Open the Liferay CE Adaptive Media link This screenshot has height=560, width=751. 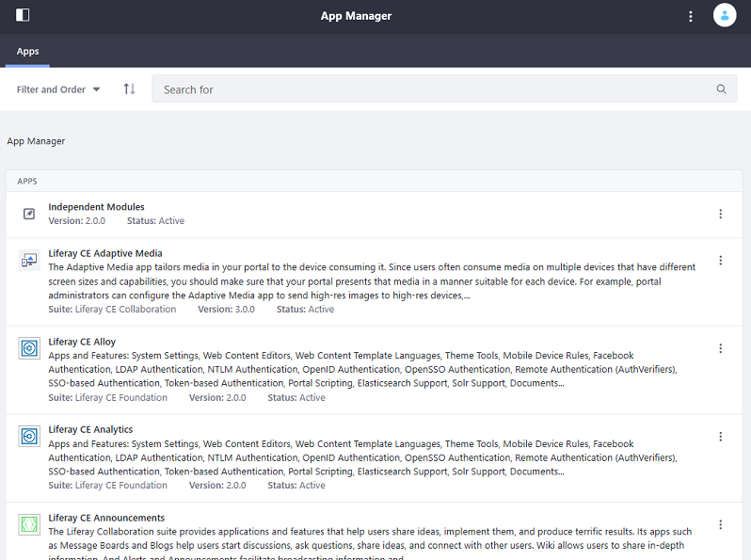[x=105, y=253]
